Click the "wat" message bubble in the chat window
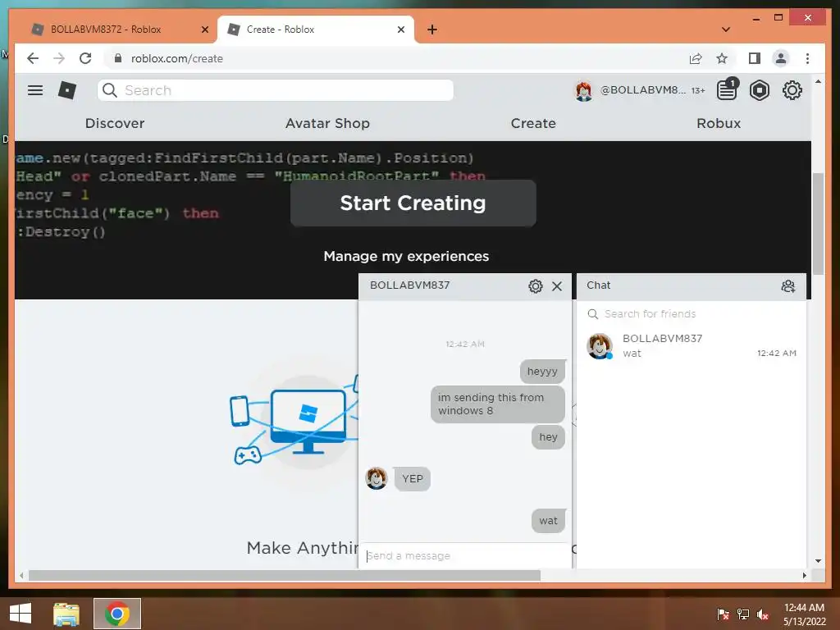The width and height of the screenshot is (840, 630). point(548,521)
